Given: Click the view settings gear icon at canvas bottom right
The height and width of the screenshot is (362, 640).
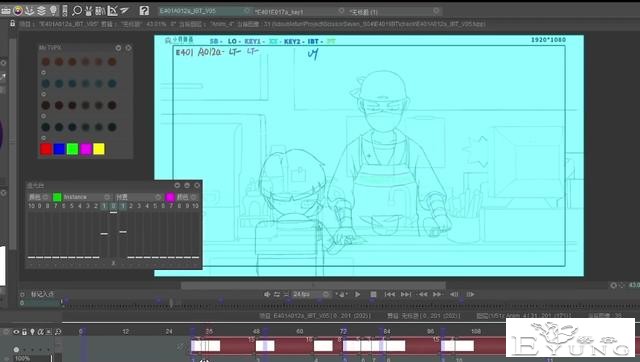Looking at the screenshot, I should [613, 285].
